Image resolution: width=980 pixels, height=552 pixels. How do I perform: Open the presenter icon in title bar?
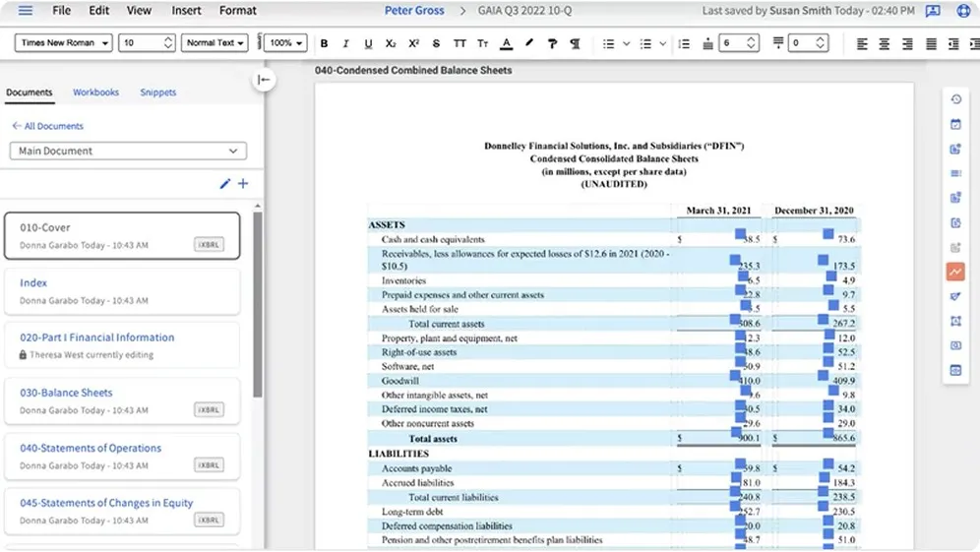[933, 11]
